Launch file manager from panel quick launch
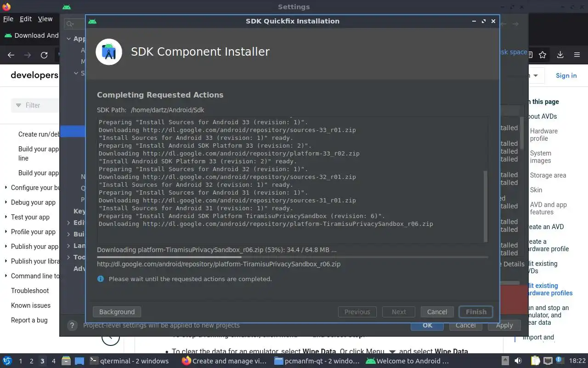 pyautogui.click(x=66, y=361)
